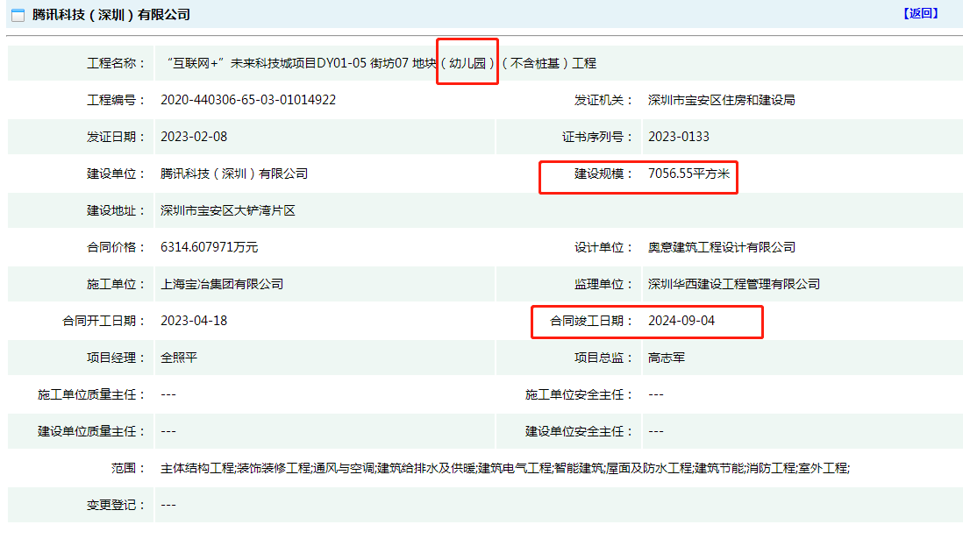Click construction scale value 7056.55平方米
This screenshot has width=963, height=560.
coord(688,174)
